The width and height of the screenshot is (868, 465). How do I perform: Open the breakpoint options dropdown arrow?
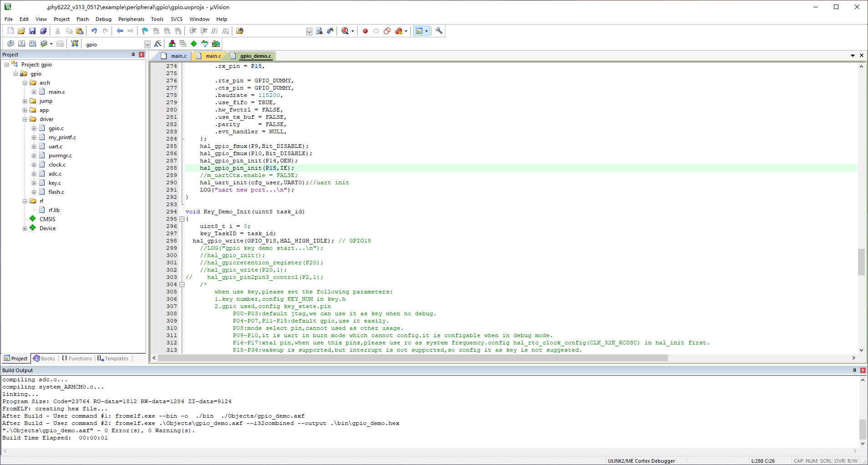[x=406, y=31]
